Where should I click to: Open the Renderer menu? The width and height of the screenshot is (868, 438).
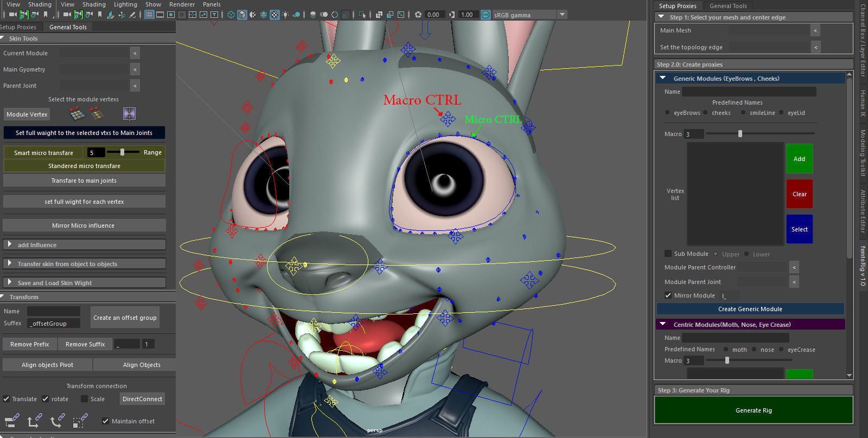click(x=182, y=4)
